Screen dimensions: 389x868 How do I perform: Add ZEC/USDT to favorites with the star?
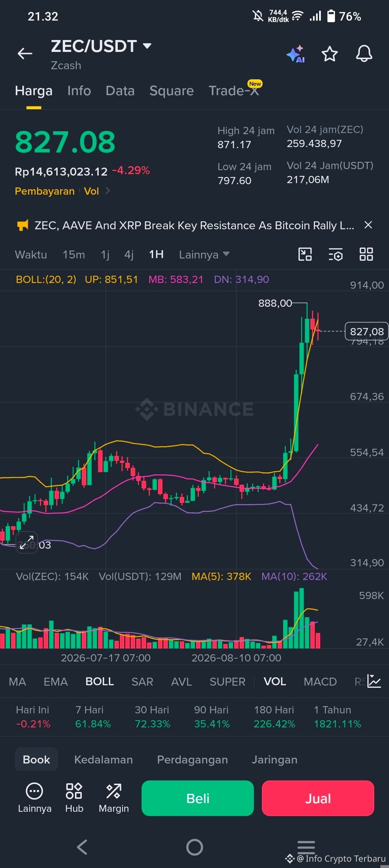(x=330, y=54)
